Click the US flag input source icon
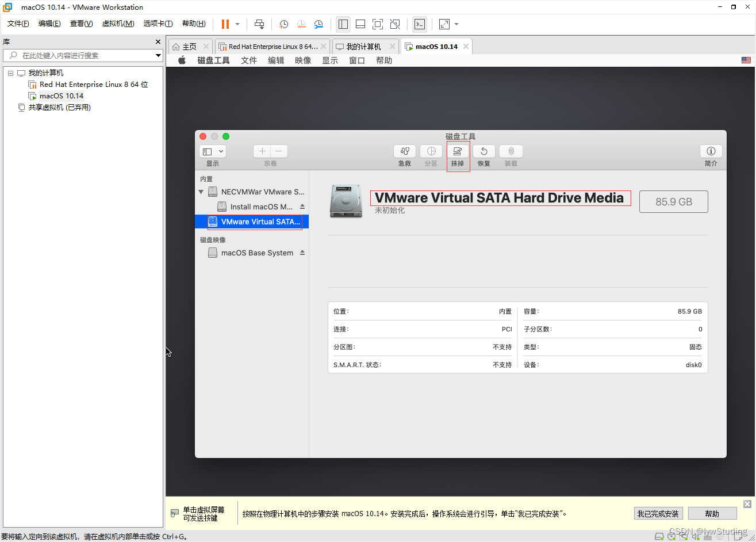The width and height of the screenshot is (756, 542). 746,60
